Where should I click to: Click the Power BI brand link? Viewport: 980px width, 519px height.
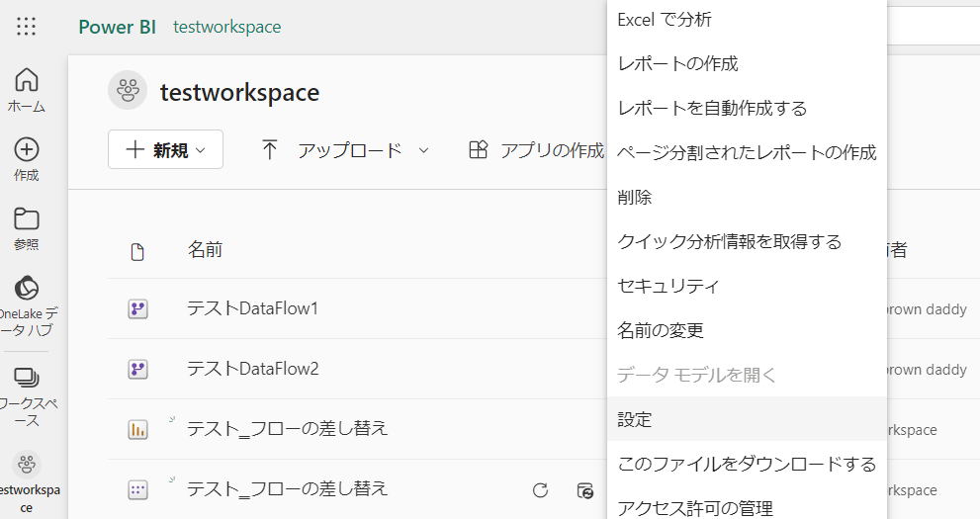point(117,27)
